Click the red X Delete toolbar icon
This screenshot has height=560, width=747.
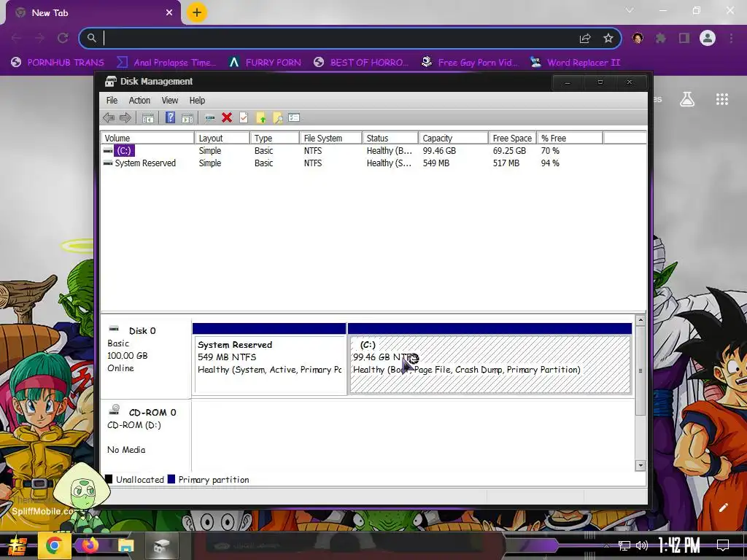pyautogui.click(x=227, y=117)
